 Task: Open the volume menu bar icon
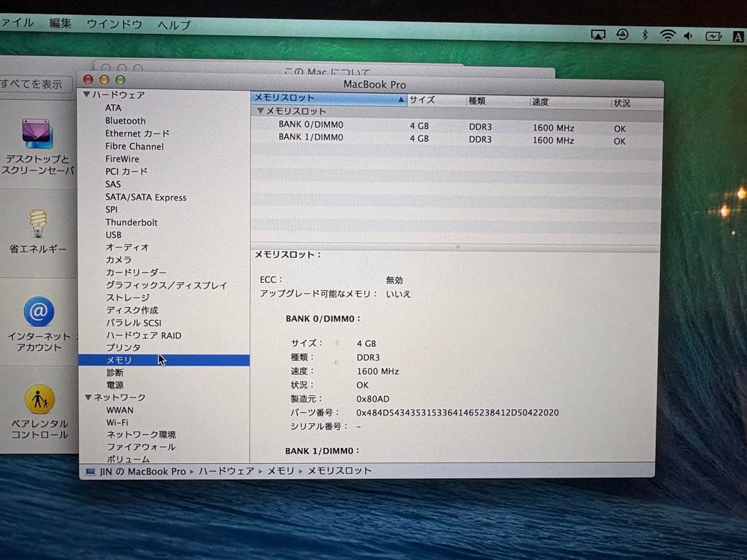[x=689, y=33]
